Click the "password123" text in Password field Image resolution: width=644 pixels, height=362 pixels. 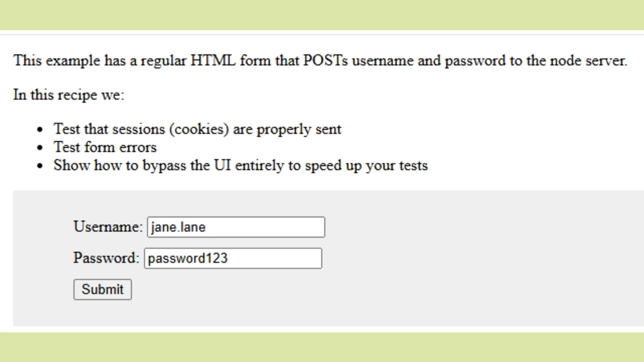pos(187,258)
